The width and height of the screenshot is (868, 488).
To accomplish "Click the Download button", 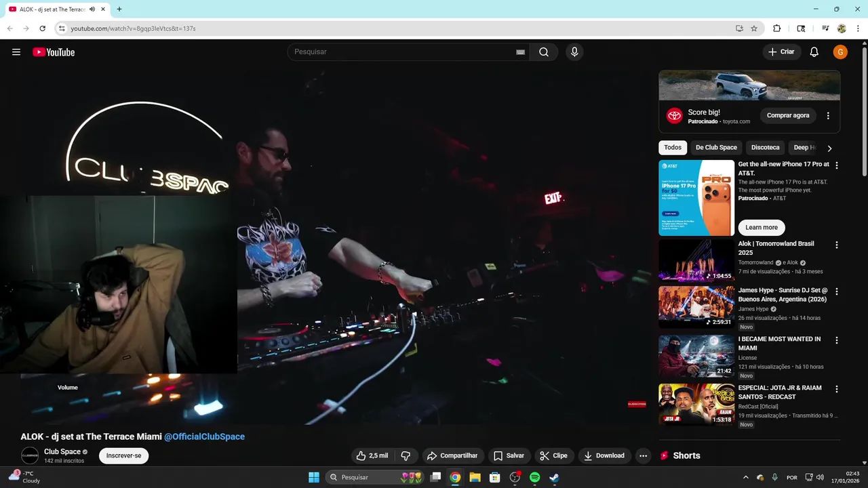I will [604, 455].
